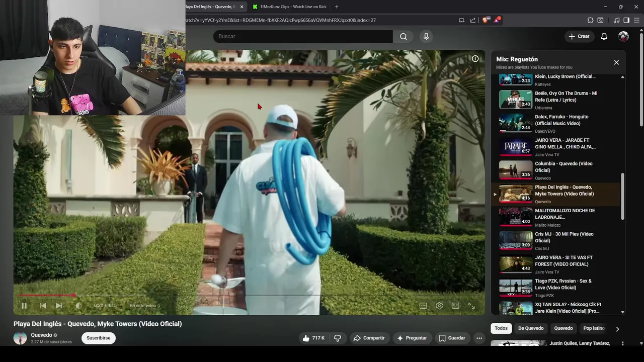This screenshot has width=644, height=362.
Task: Select Tiago PZK, Rvssian - Sex & Love
Action: pos(556,288)
